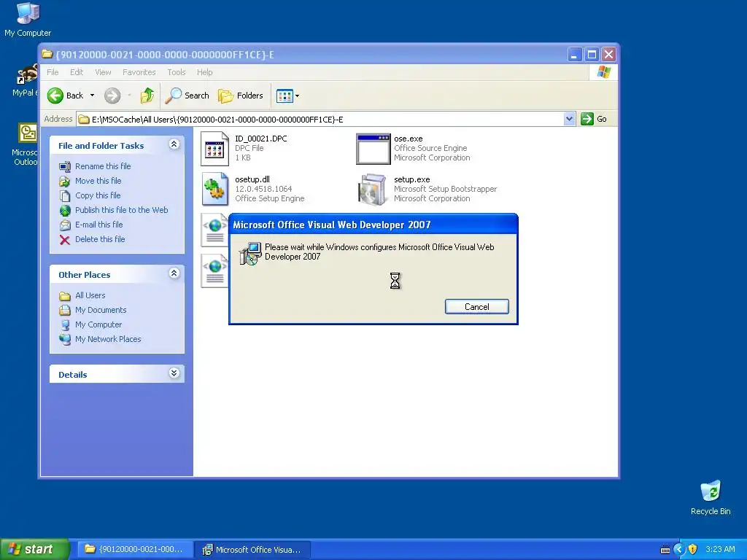Screen dimensions: 747x560
Task: Click the Start button
Action: pyautogui.click(x=35, y=550)
